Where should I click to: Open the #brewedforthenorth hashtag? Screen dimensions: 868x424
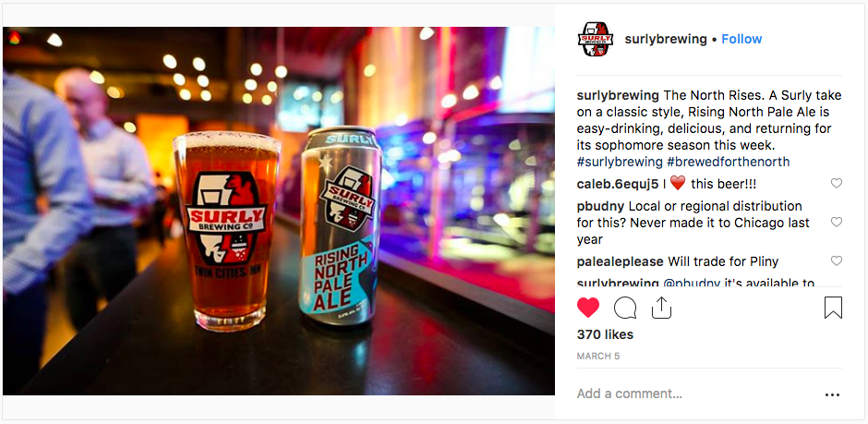(729, 163)
